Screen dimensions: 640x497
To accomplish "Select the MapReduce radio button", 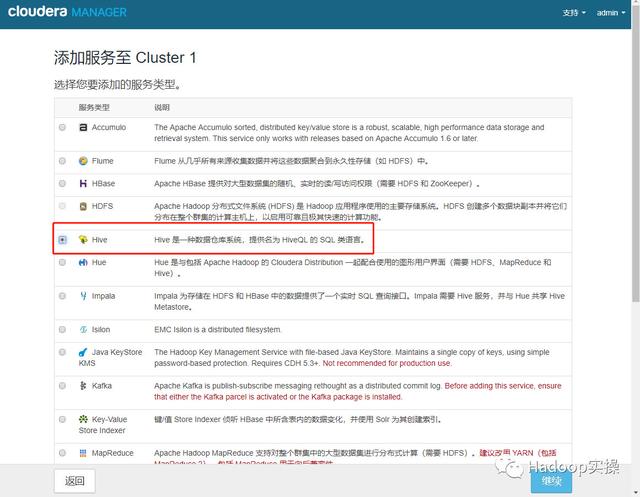I will point(62,453).
